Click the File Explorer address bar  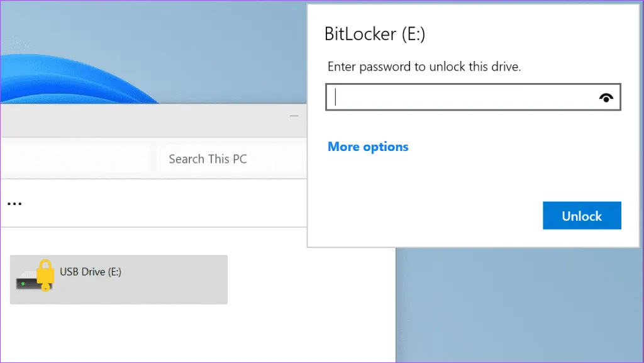point(75,159)
